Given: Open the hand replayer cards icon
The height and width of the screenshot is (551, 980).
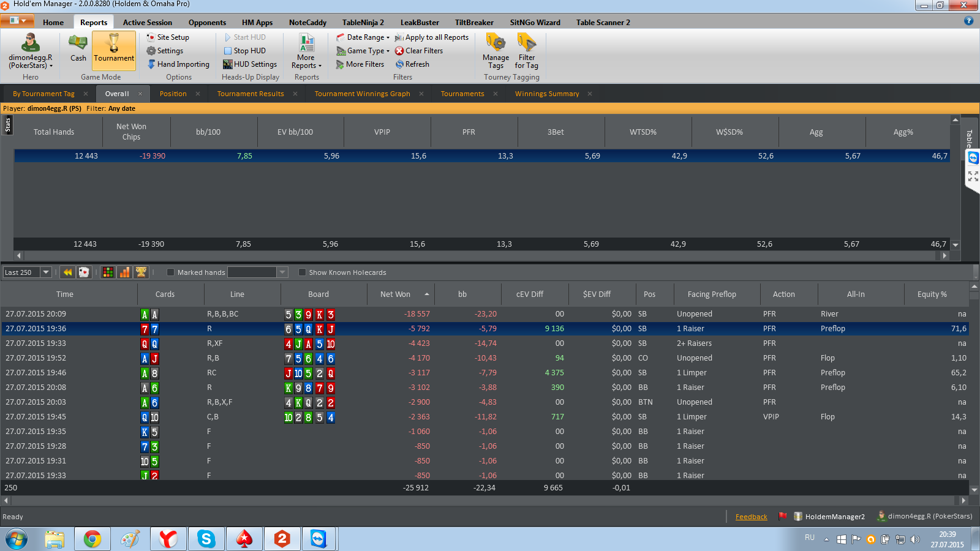Looking at the screenshot, I should coord(84,272).
